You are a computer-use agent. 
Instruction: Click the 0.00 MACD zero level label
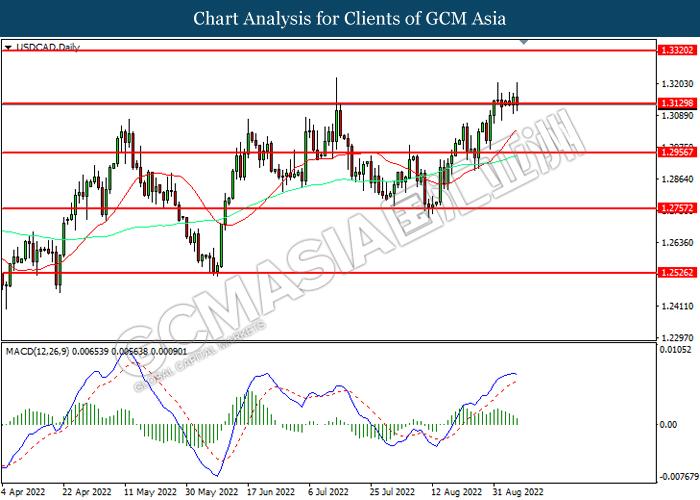[668, 424]
